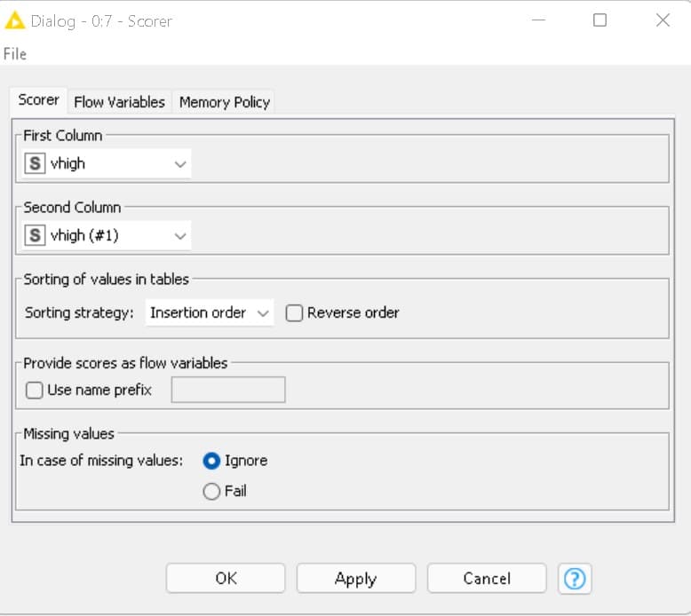Toggle the Use name prefix checkbox

[35, 390]
